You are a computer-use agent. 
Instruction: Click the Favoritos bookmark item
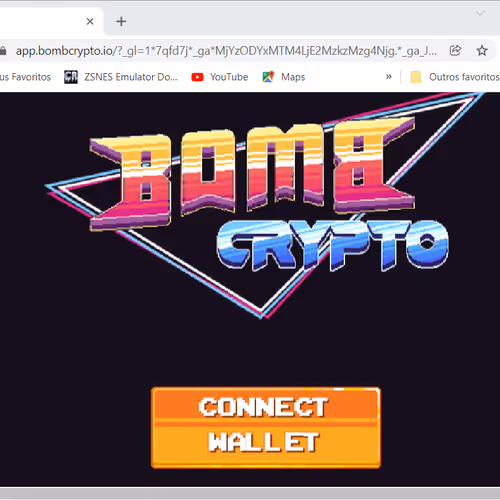[25, 77]
